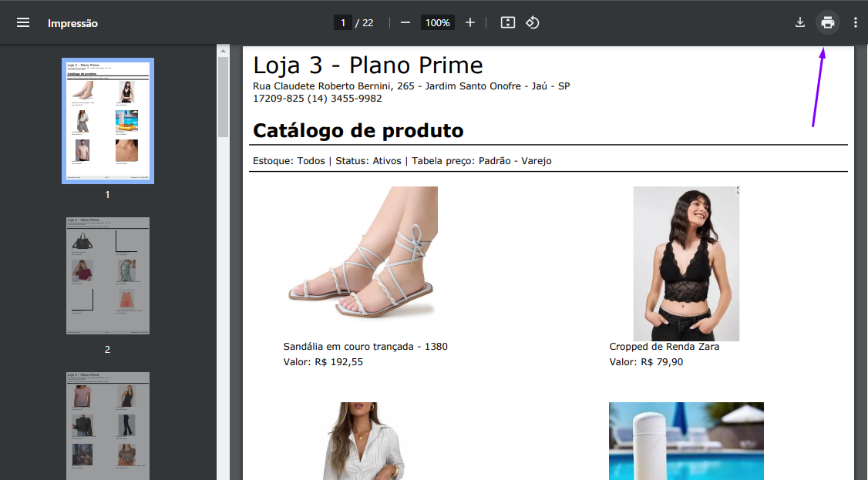Edit the 100% zoom level field
Viewport: 868px width, 480px height.
[437, 22]
